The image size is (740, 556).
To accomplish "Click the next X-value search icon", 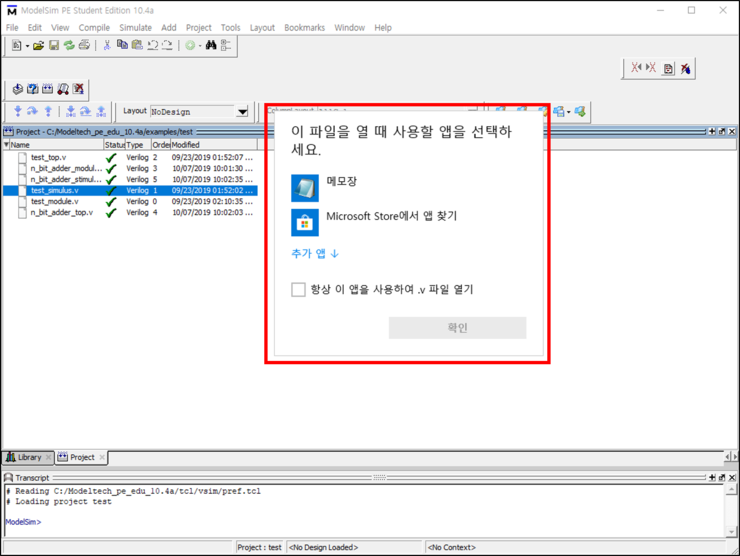I will [x=651, y=68].
